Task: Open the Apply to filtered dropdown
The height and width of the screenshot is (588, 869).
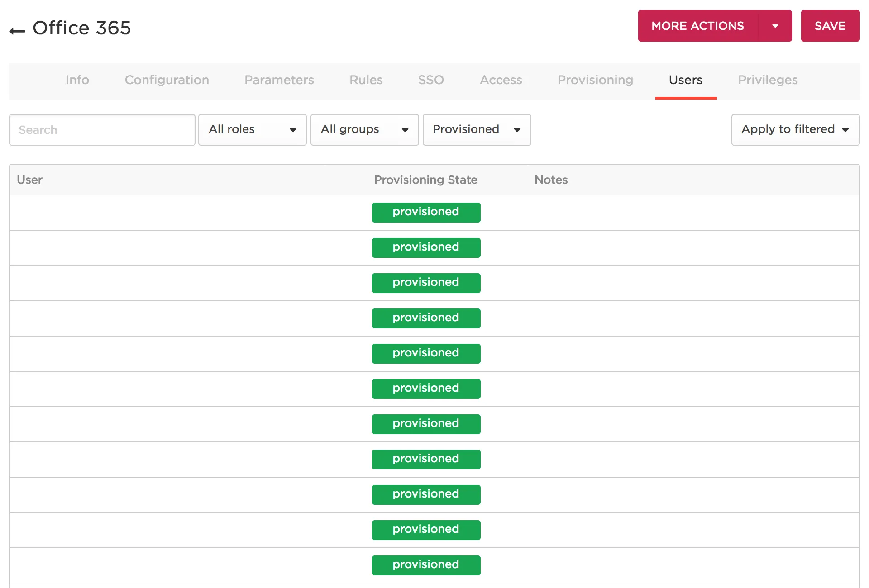Action: coord(795,130)
